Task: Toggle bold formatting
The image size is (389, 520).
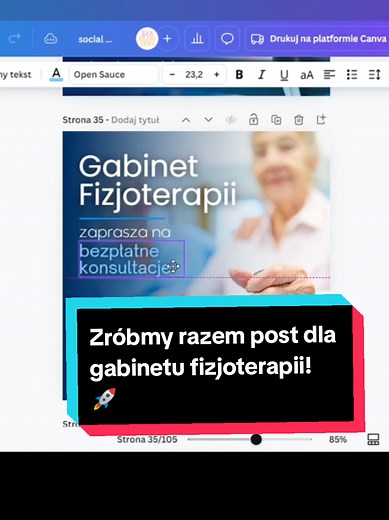Action: (239, 75)
